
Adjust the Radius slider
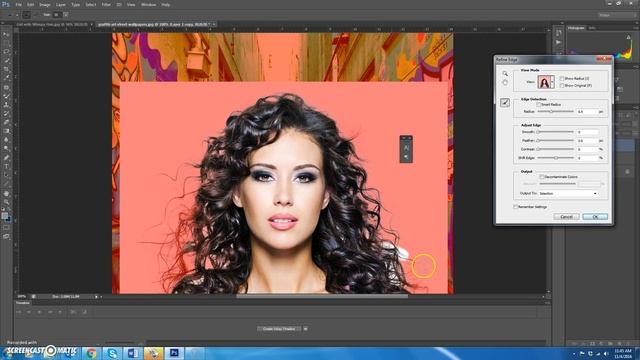tap(556, 111)
